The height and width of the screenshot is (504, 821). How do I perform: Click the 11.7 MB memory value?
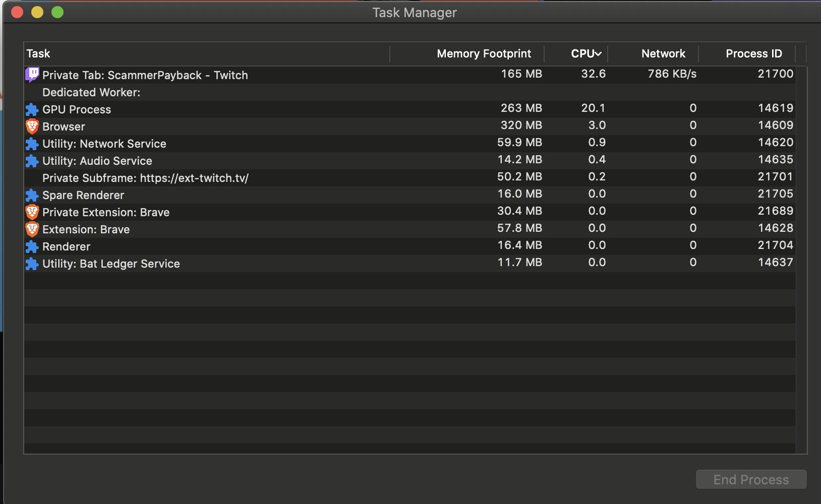pos(519,262)
